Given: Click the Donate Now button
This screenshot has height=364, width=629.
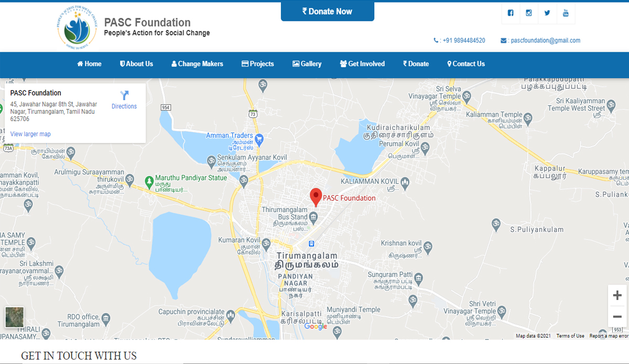Looking at the screenshot, I should click(328, 11).
